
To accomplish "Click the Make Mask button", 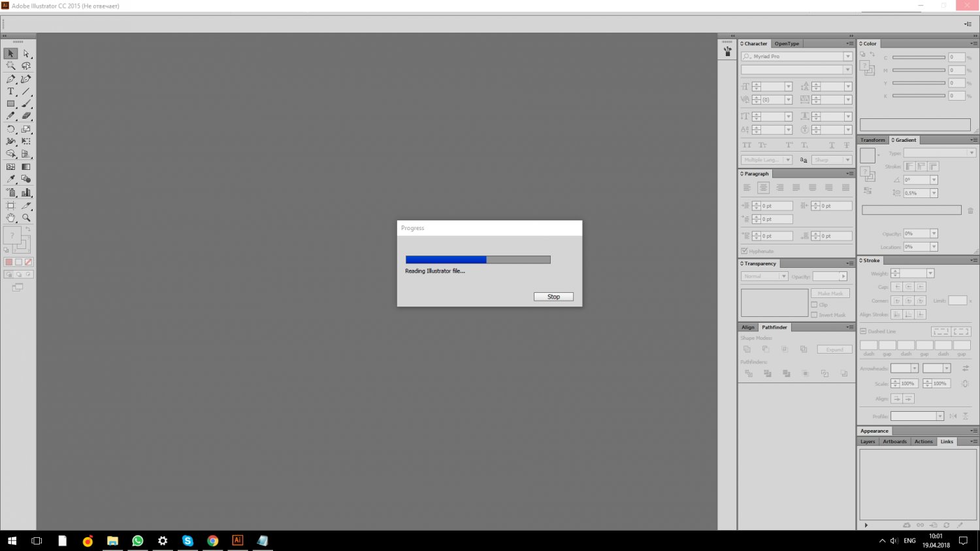I will 830,293.
